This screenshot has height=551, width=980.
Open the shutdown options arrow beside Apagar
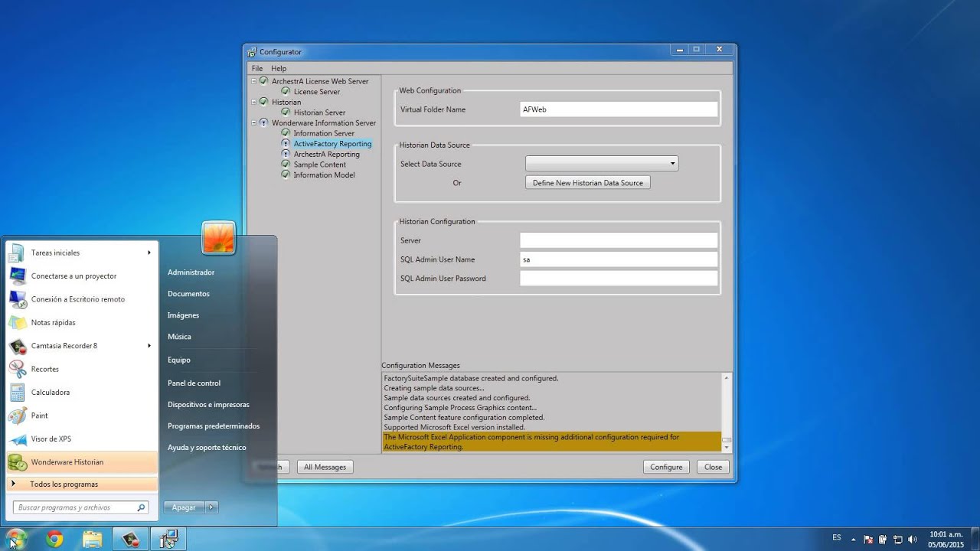coord(212,507)
